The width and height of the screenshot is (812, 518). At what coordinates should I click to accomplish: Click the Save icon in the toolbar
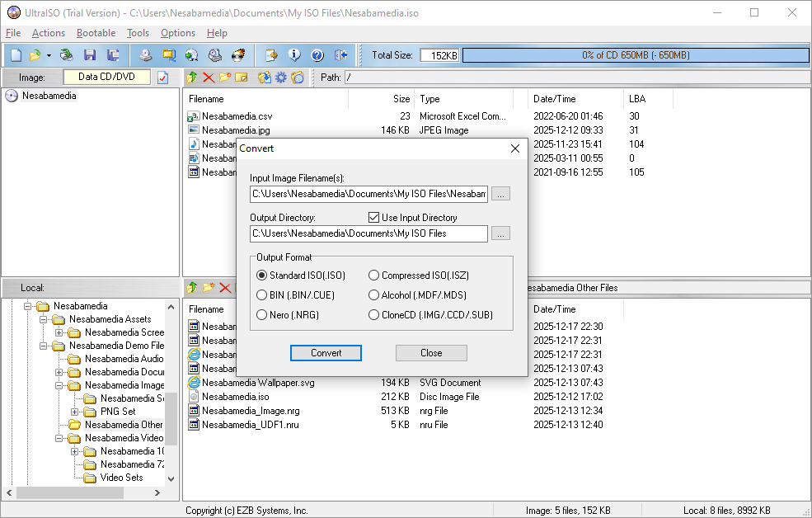coord(90,55)
